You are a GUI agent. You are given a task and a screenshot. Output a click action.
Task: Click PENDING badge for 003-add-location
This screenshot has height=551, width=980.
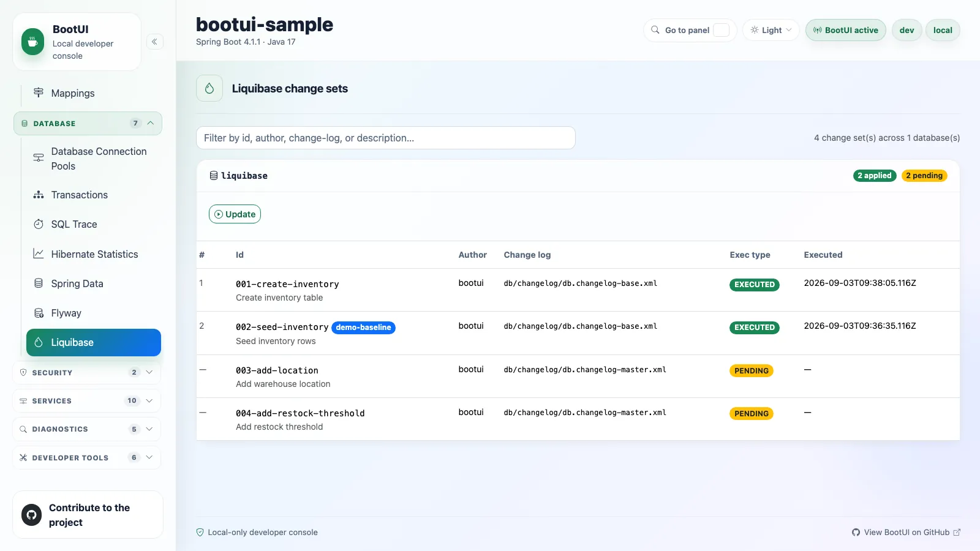pyautogui.click(x=752, y=371)
